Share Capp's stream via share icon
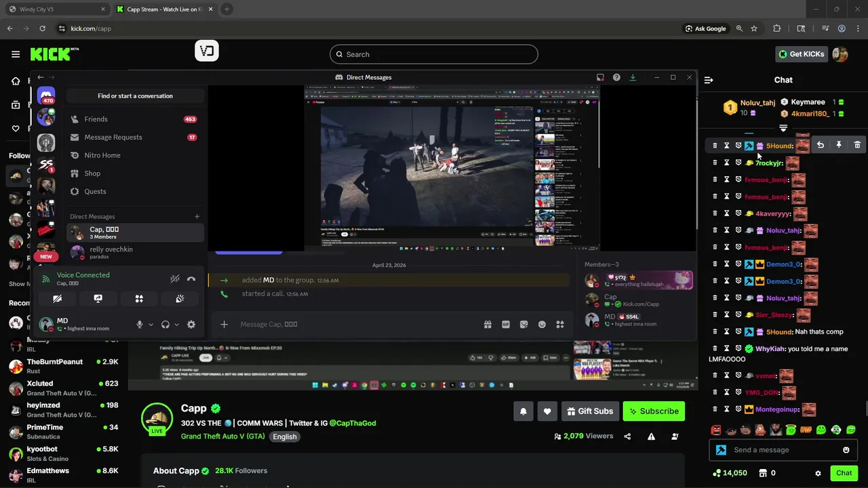 [627, 436]
